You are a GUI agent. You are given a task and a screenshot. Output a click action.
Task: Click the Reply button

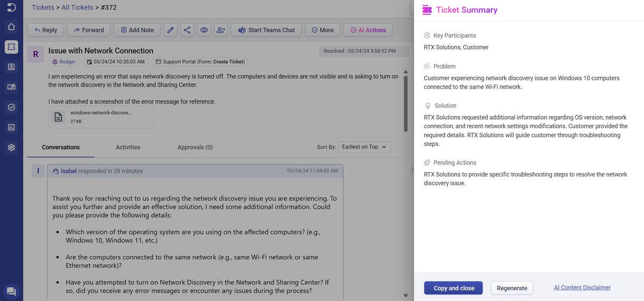(x=46, y=30)
